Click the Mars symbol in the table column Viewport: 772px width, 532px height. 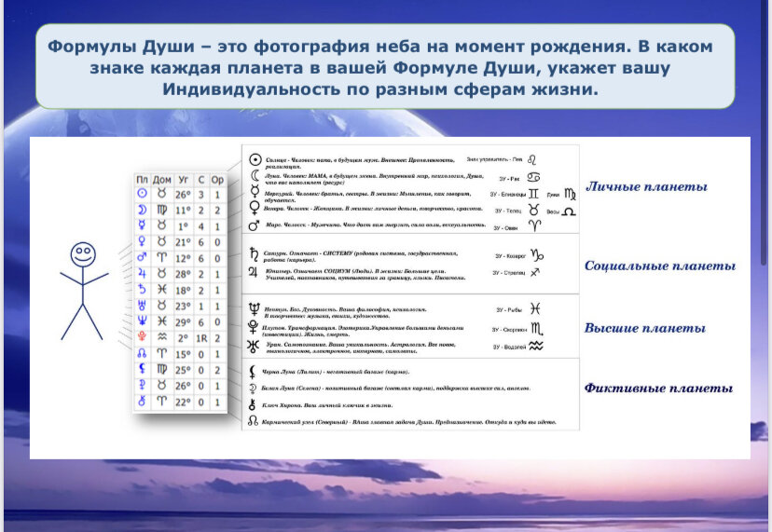point(142,257)
